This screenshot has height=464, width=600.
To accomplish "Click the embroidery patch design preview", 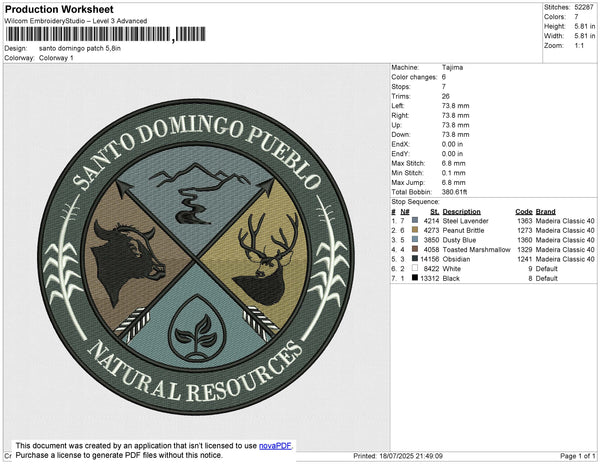I will point(196,257).
